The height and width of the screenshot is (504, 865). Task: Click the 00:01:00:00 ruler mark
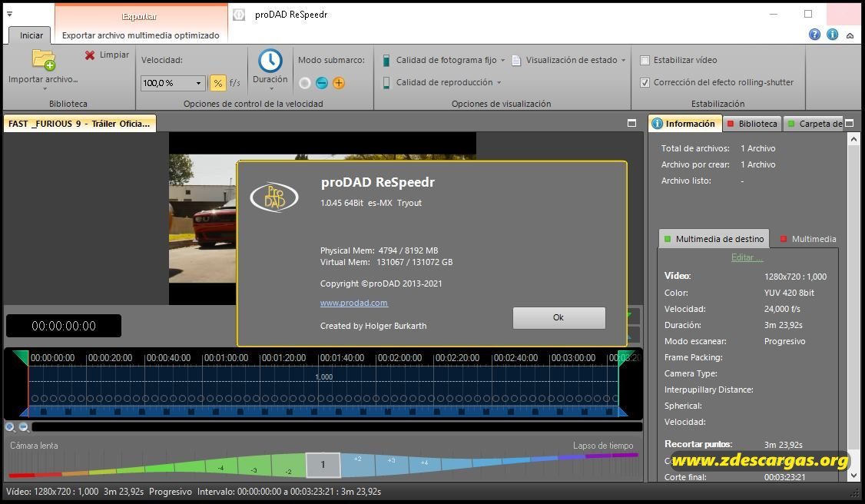coord(226,358)
